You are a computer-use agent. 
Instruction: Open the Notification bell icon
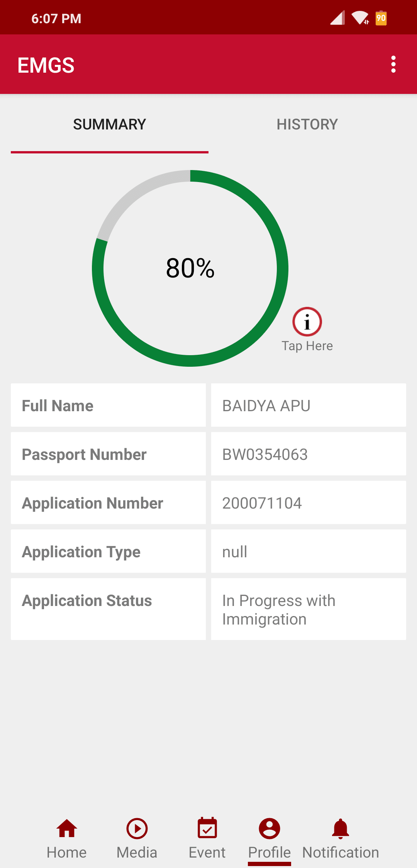pos(341,829)
